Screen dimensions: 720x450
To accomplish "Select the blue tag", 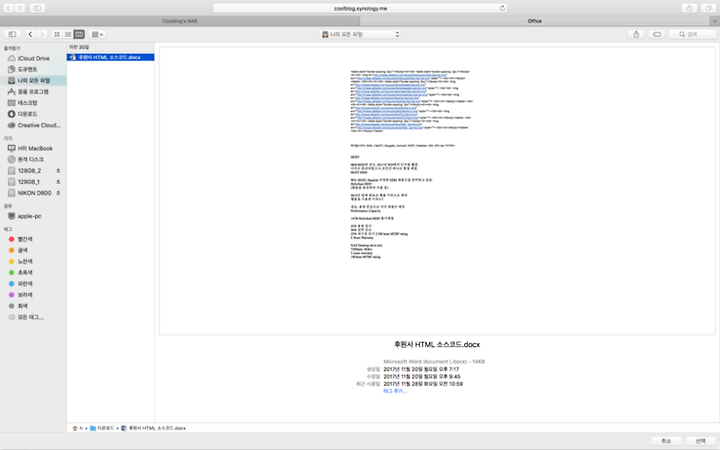I will click(x=33, y=284).
